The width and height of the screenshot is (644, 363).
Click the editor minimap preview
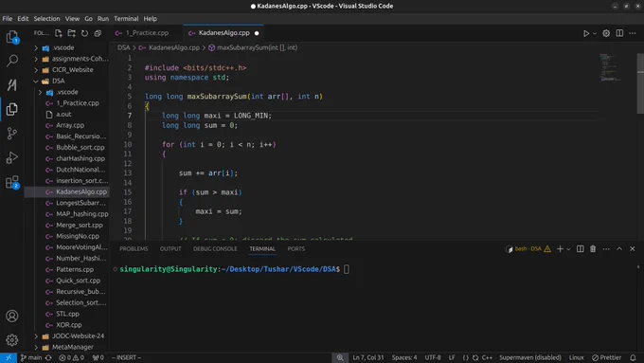click(x=610, y=67)
